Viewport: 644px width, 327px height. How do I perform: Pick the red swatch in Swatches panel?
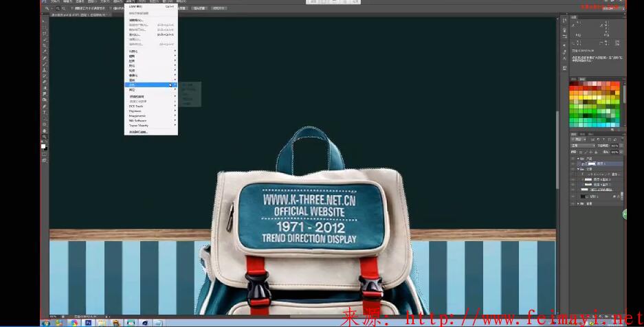[x=573, y=89]
